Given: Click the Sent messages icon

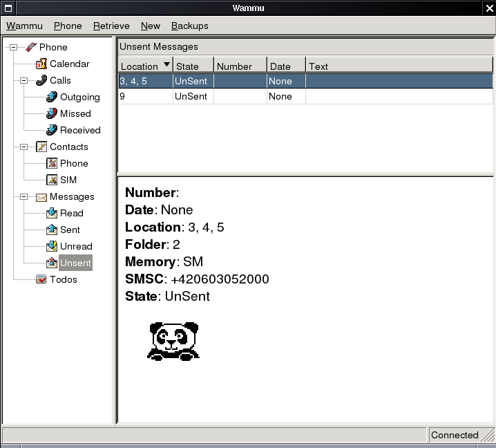Looking at the screenshot, I should point(52,230).
